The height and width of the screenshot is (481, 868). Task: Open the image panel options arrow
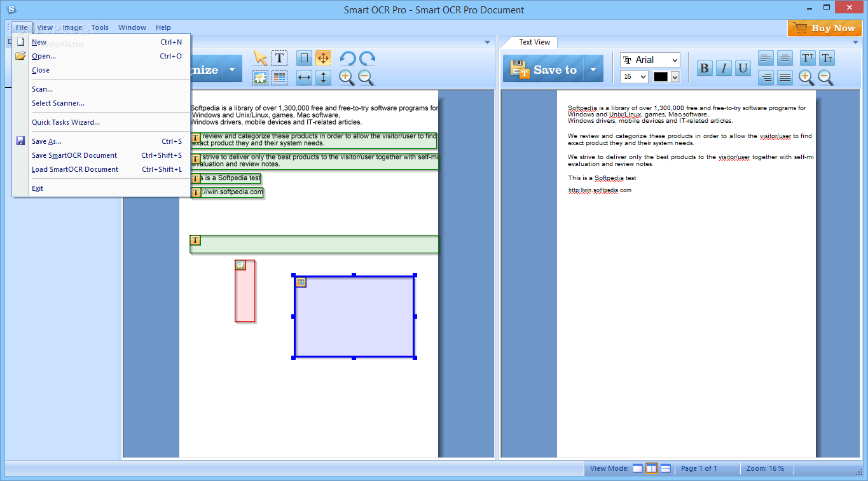tap(488, 42)
